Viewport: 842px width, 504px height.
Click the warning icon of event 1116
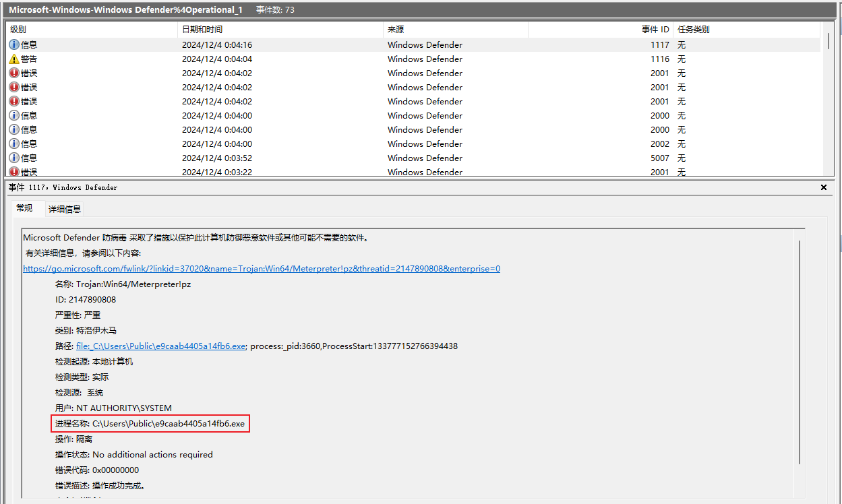(x=14, y=59)
